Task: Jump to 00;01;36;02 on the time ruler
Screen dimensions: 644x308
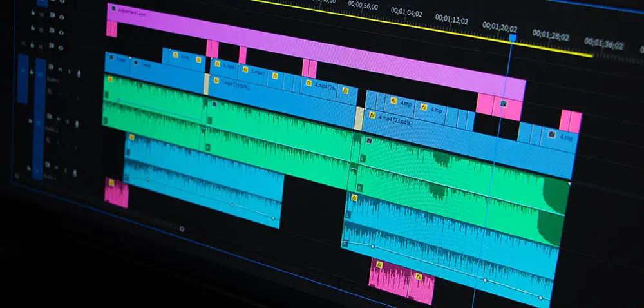Action: point(604,44)
